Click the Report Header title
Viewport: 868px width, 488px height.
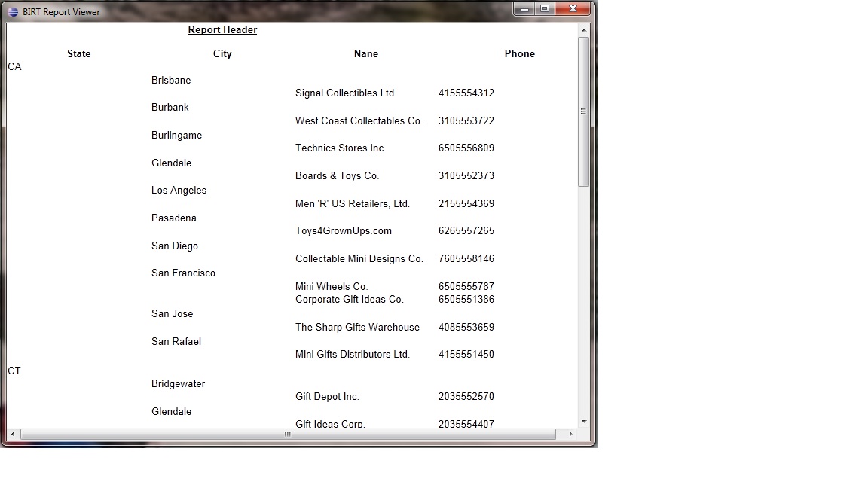pos(222,30)
